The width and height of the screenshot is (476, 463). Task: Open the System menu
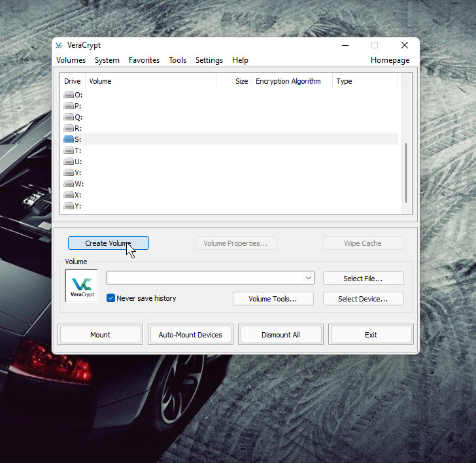pos(107,60)
